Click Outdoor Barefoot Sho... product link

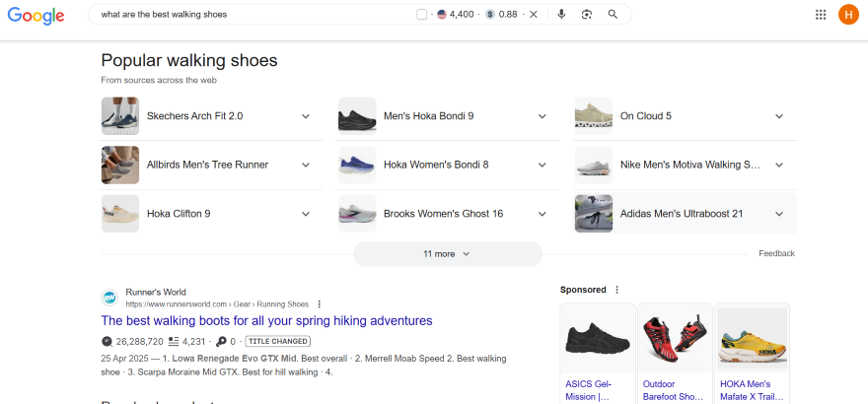(x=673, y=390)
